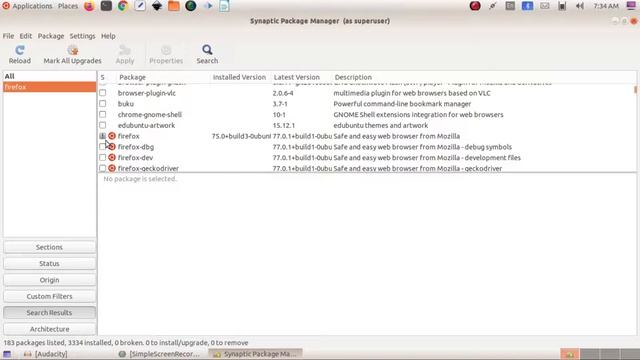Click the show desktop icon in bottom panel
The height and width of the screenshot is (360, 640).
coord(7,354)
